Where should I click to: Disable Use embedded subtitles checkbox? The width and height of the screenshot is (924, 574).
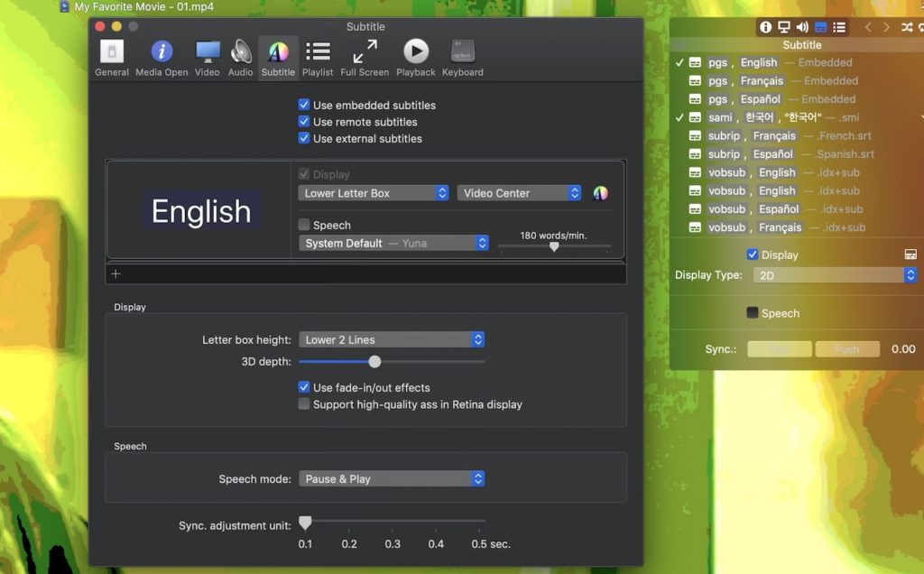coord(304,106)
